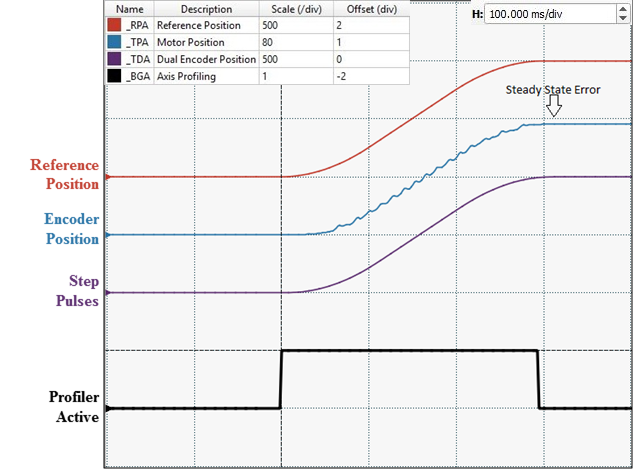Image resolution: width=634 pixels, height=470 pixels.
Task: Click the Scale (/div) column header
Action: (294, 8)
